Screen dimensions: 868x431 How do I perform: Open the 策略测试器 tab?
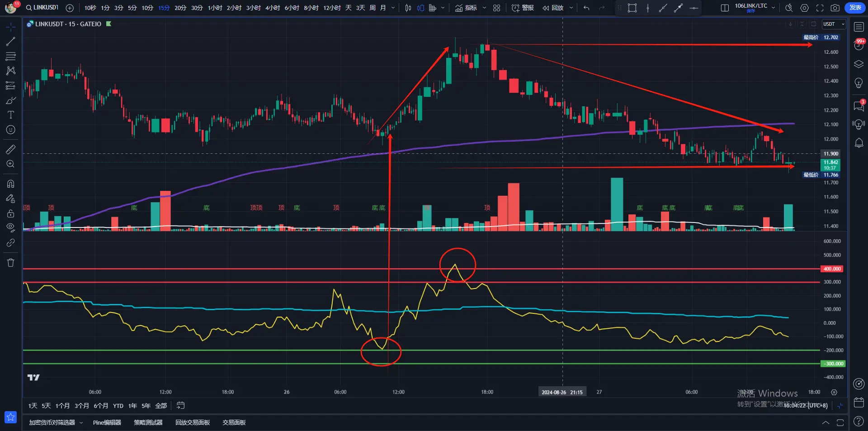tap(148, 422)
